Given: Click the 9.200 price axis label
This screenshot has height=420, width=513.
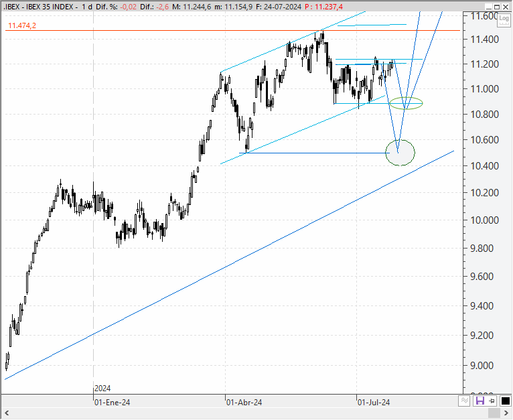Looking at the screenshot, I should 482,336.
